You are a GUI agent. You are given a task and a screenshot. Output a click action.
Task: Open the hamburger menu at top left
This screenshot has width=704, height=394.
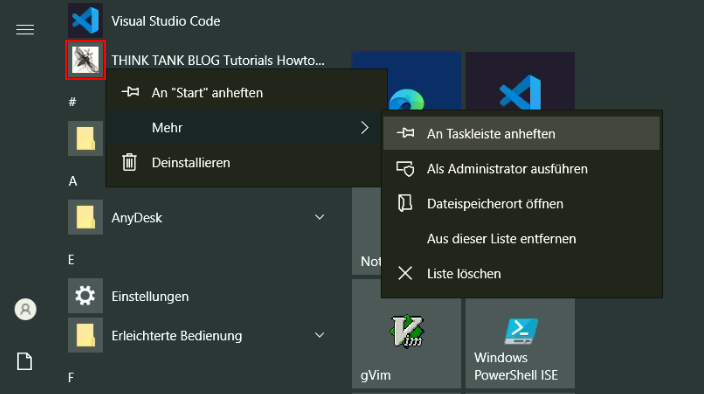coord(25,30)
